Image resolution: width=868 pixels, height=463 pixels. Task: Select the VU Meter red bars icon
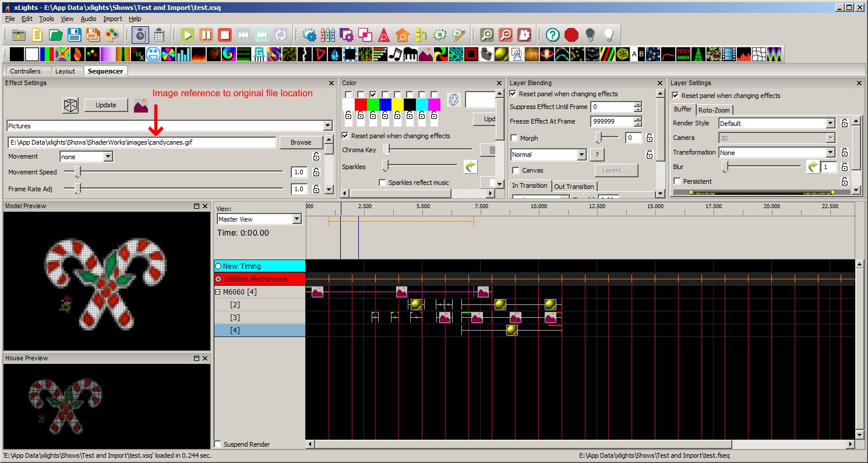(x=743, y=54)
